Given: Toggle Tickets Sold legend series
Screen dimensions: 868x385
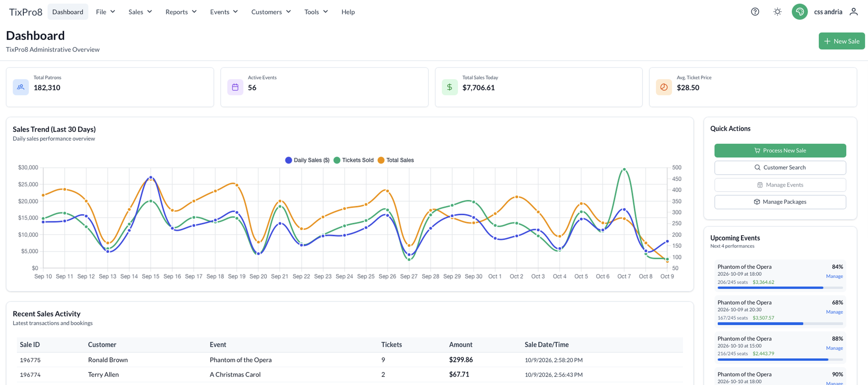Looking at the screenshot, I should (353, 160).
